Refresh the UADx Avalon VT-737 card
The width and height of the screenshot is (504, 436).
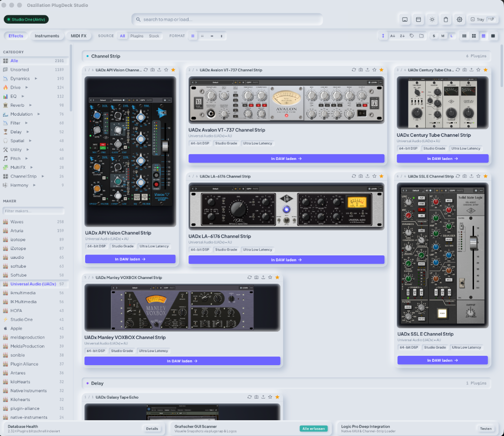(x=354, y=70)
